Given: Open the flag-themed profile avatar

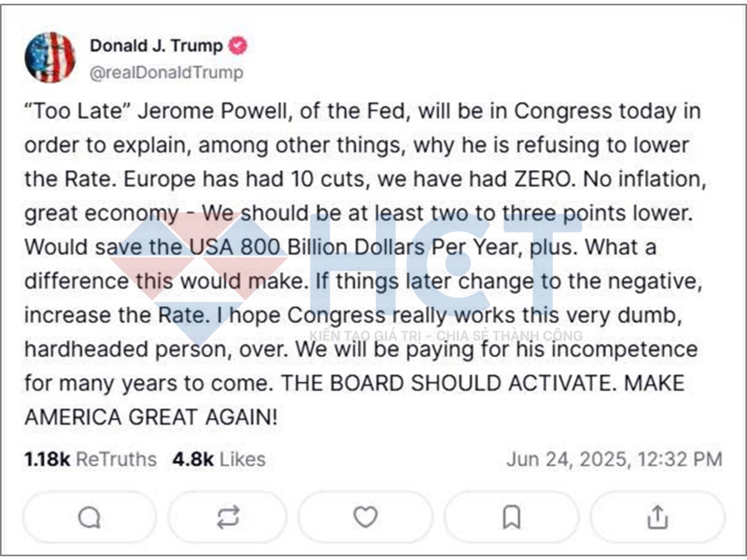Looking at the screenshot, I should click(x=50, y=58).
